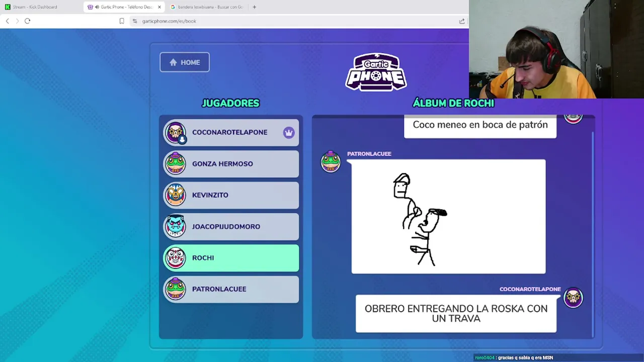Click the audio playing icon on the Gartic tab

[x=97, y=7]
